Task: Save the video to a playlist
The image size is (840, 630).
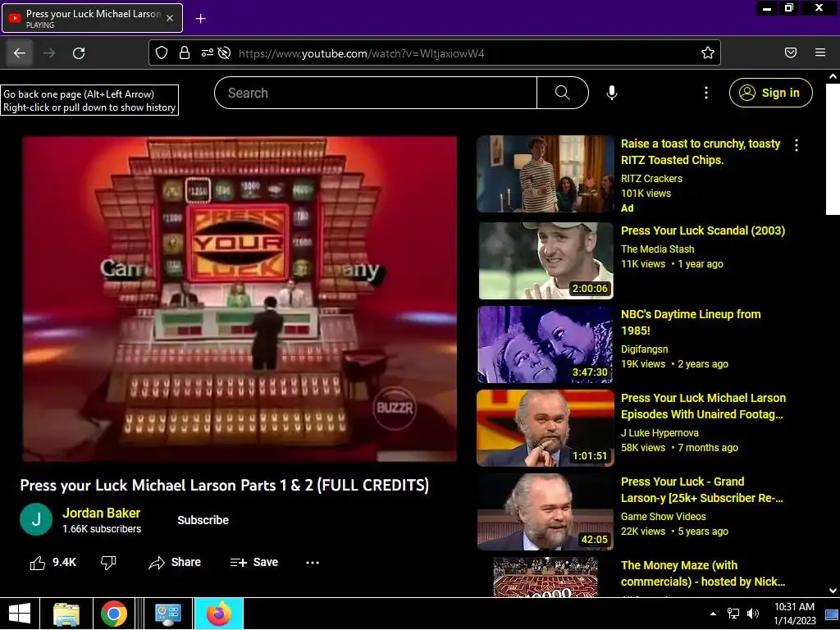Action: click(x=254, y=563)
